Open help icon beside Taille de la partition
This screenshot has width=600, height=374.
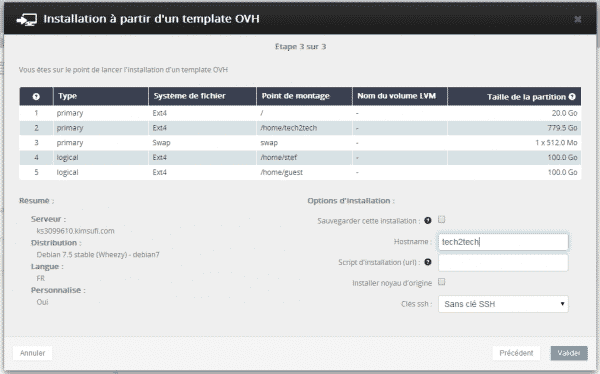(x=572, y=96)
